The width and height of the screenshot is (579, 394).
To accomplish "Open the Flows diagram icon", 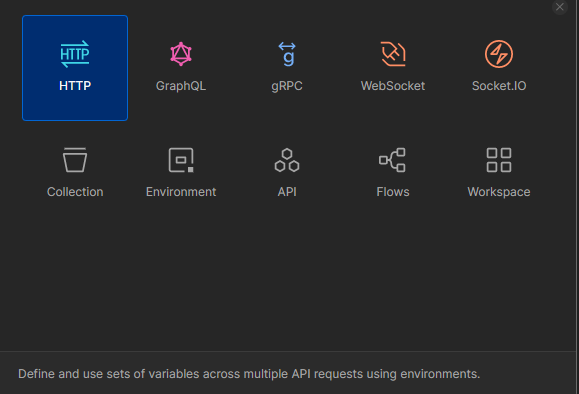I will (x=393, y=160).
